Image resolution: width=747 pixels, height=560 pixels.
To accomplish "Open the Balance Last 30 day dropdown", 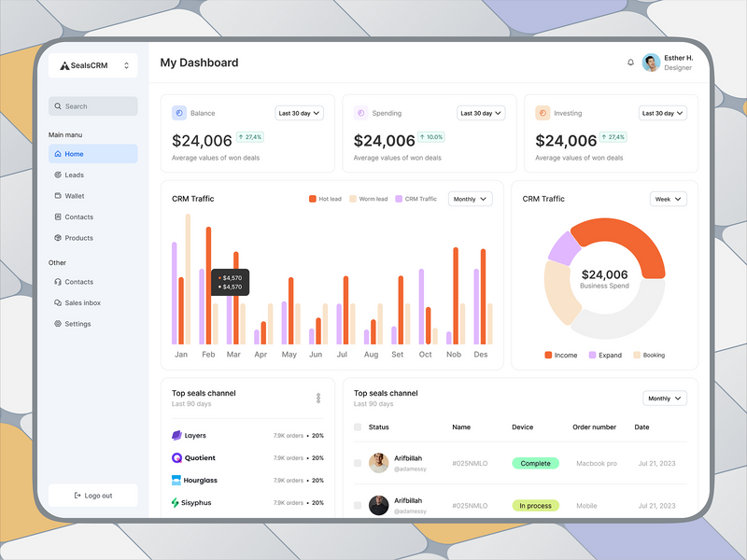I will pyautogui.click(x=298, y=112).
